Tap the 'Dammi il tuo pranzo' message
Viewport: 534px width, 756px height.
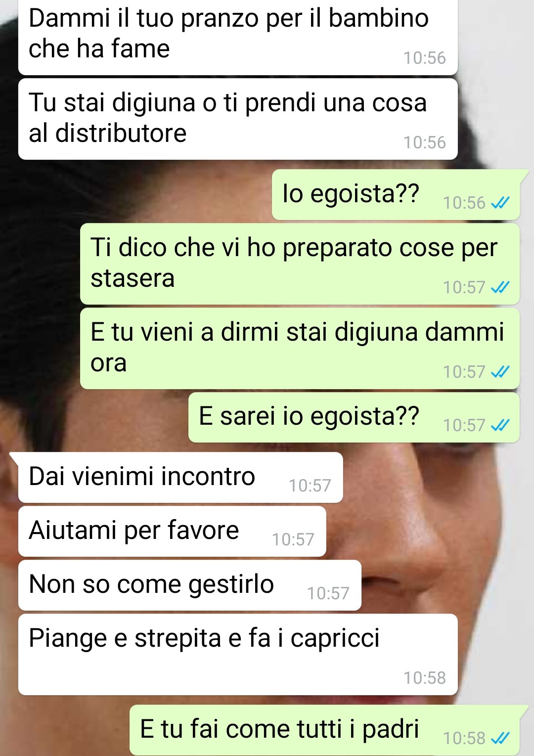pos(238,38)
